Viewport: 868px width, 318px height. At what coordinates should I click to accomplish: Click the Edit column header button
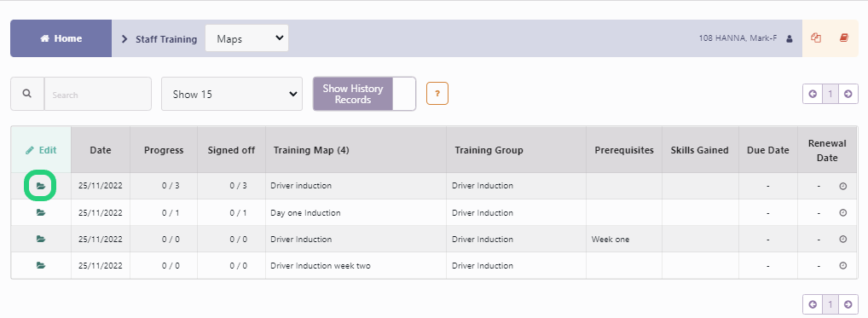(41, 150)
